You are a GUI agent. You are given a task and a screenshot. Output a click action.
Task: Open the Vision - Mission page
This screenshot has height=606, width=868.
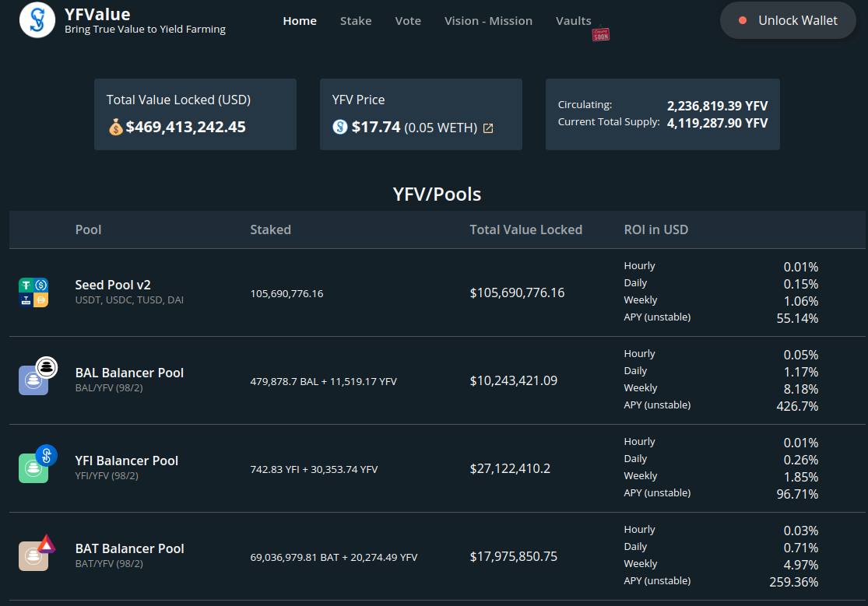coord(488,21)
